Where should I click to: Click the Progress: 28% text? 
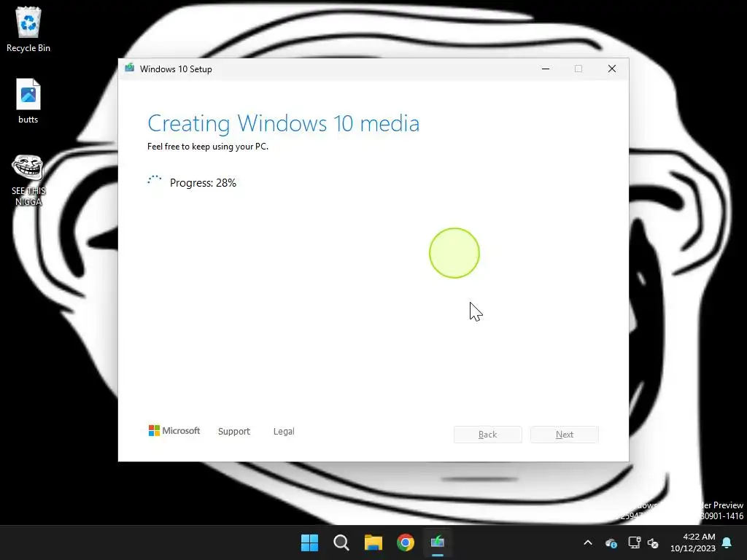[x=203, y=183]
